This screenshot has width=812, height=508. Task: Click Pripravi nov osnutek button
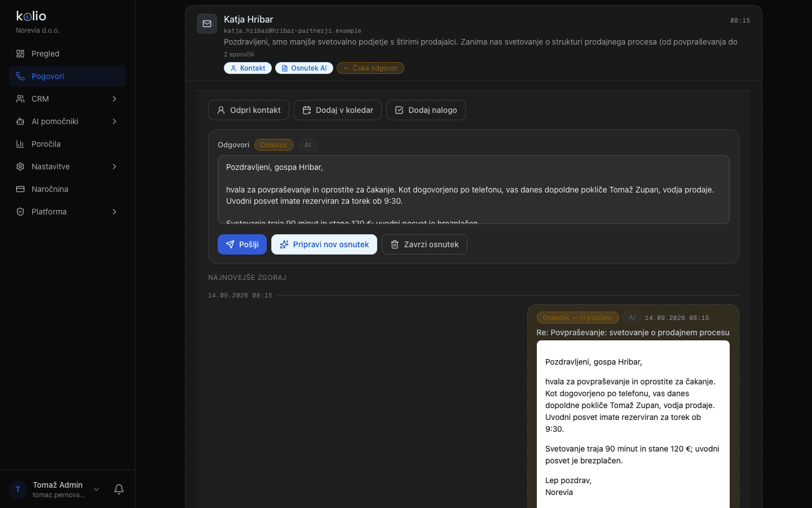pos(324,244)
